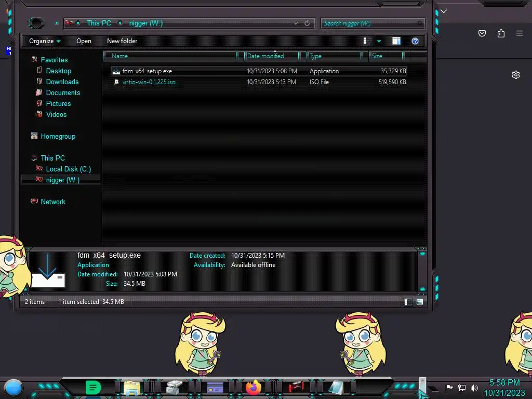The width and height of the screenshot is (532, 399).
Task: Open the address bar history dropdown arrow
Action: point(296,23)
